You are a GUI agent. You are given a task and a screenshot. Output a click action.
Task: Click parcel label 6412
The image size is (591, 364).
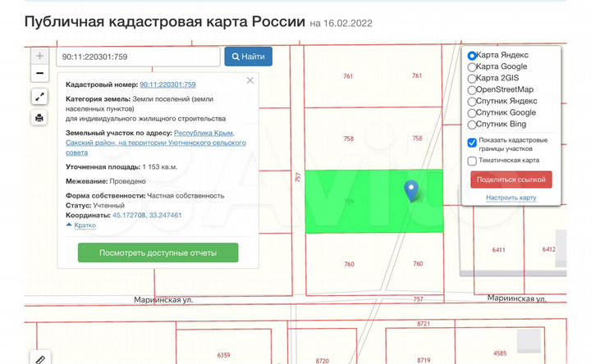[x=548, y=249]
